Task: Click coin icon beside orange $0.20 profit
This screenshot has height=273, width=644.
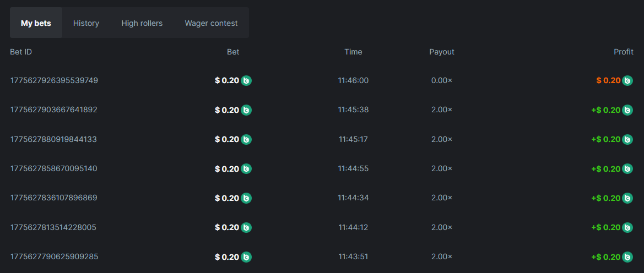Action: pos(627,80)
